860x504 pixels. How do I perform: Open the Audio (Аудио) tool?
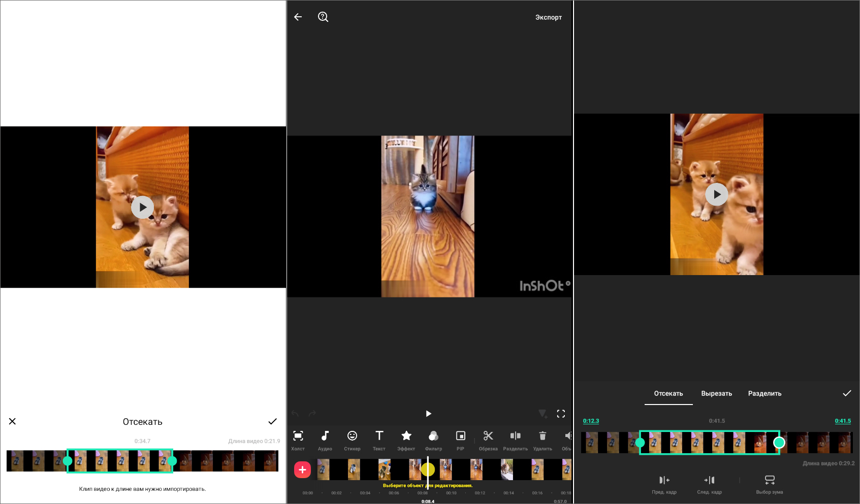coord(325,440)
